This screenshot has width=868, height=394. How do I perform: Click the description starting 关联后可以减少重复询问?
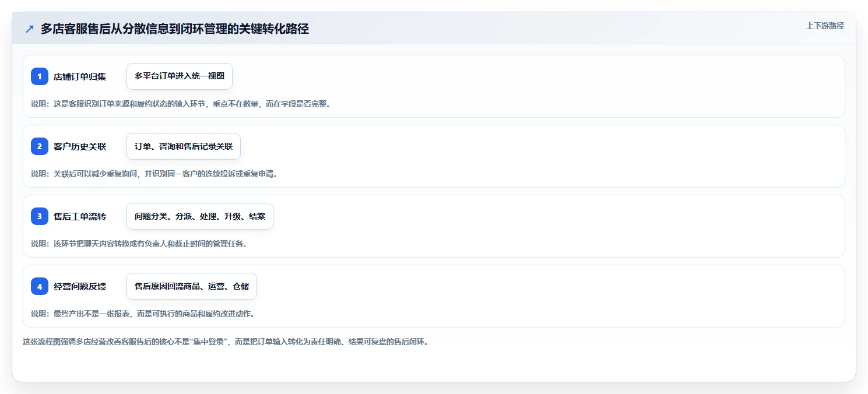coord(154,174)
